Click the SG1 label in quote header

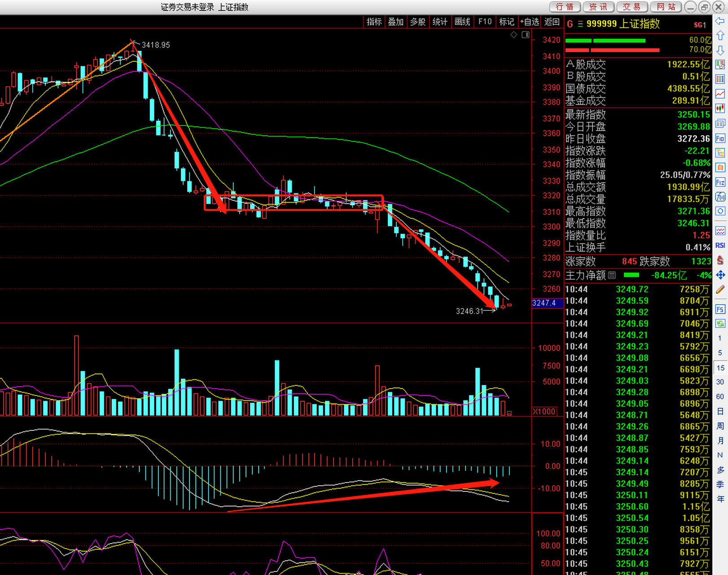700,25
